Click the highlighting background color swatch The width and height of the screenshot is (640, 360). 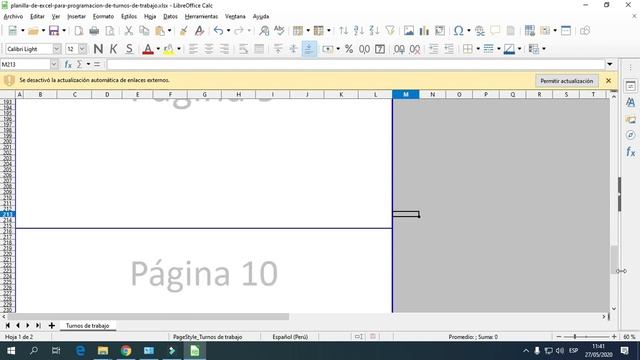(x=168, y=49)
